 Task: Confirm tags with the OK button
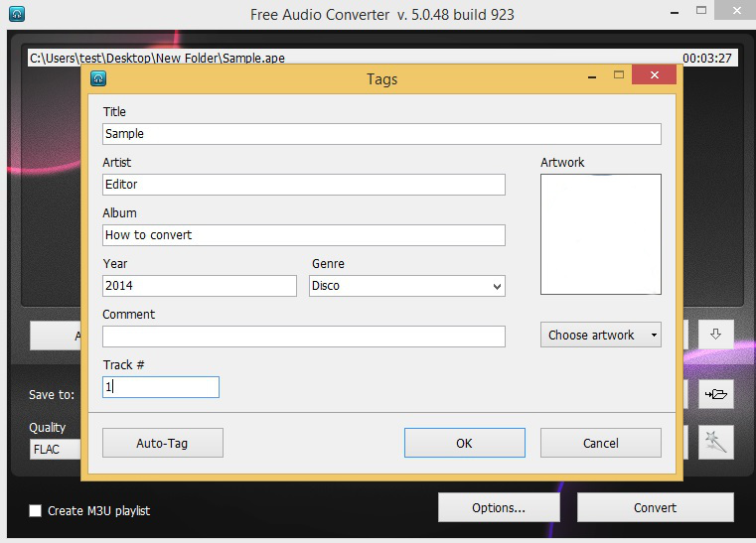point(464,443)
